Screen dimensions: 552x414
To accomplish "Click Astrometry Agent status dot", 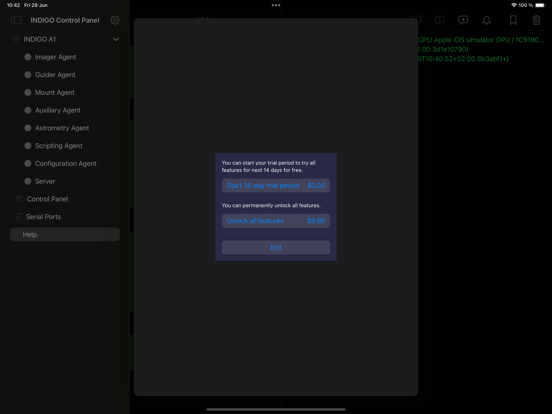I will coord(28,128).
